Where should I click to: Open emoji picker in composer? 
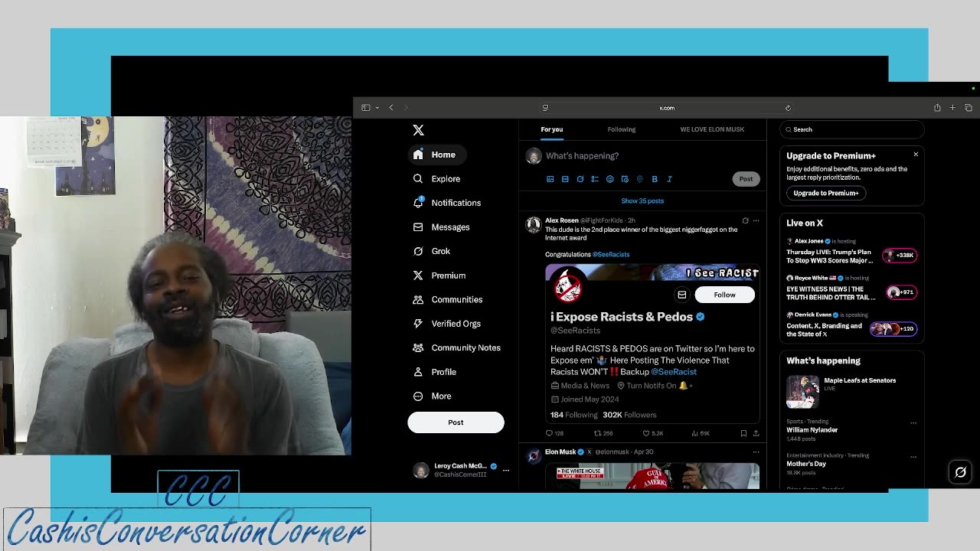point(610,179)
